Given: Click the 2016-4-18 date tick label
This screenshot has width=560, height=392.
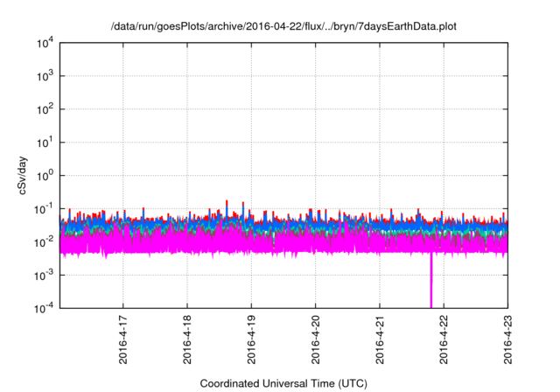Looking at the screenshot, I should click(x=187, y=339).
